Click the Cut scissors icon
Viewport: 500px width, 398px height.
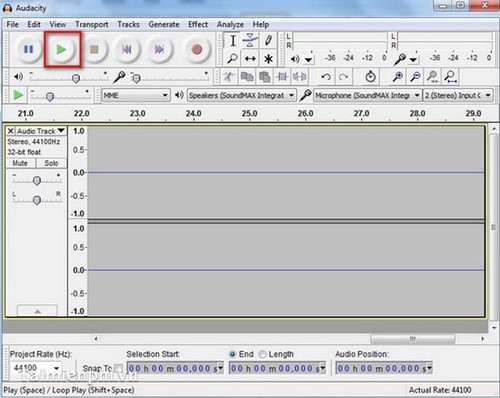click(229, 77)
